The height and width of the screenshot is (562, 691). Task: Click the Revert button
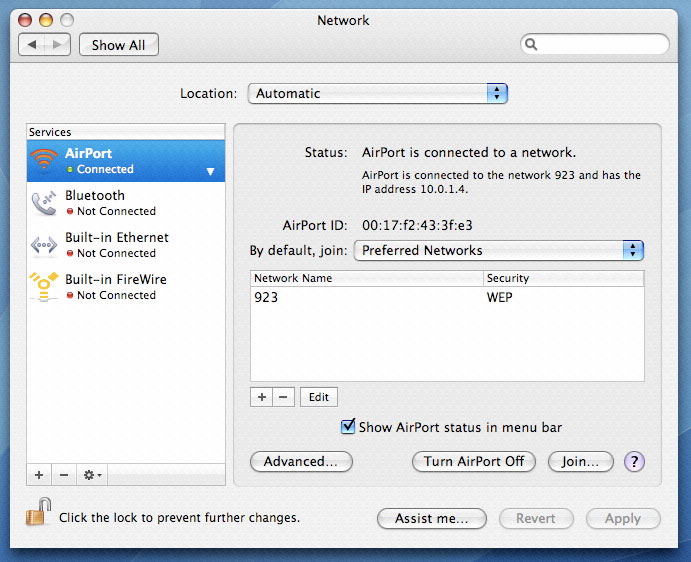(536, 518)
